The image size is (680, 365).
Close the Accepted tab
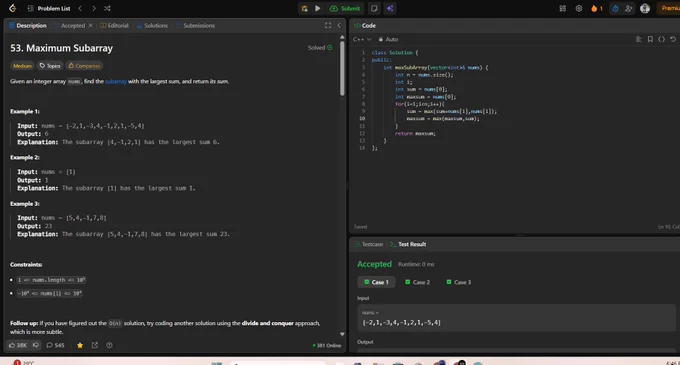(x=90, y=26)
